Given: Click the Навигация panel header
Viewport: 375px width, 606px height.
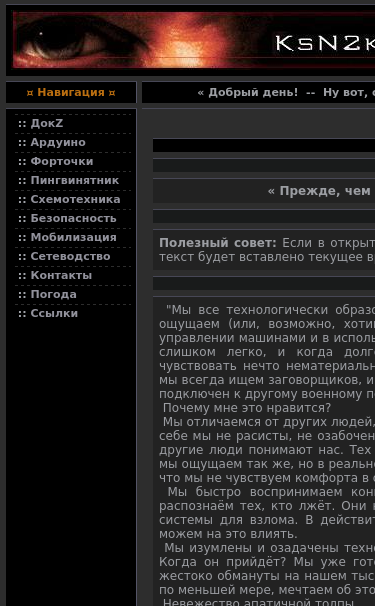Looking at the screenshot, I should click(x=71, y=92).
